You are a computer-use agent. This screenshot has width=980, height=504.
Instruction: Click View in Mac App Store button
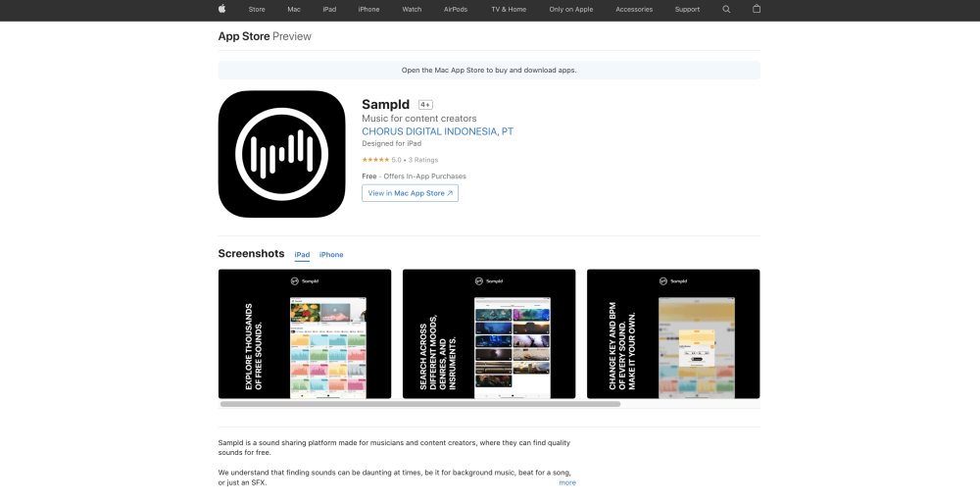point(410,193)
